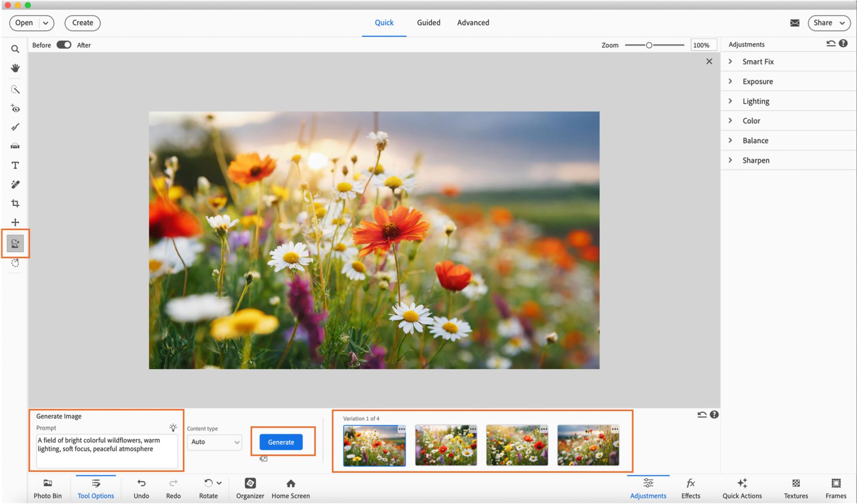Screen dimensions: 857x504
Task: Open the Effects panel
Action: pyautogui.click(x=690, y=488)
